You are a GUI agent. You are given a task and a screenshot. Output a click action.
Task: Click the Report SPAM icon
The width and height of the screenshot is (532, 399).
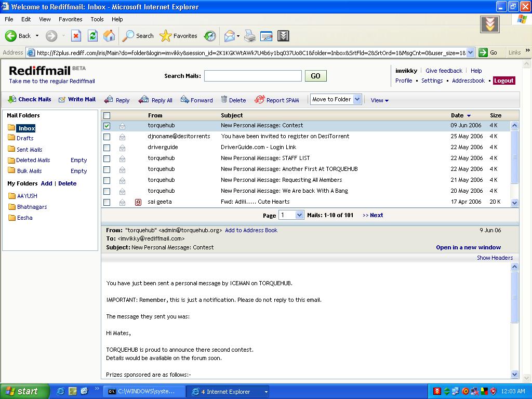pos(259,99)
